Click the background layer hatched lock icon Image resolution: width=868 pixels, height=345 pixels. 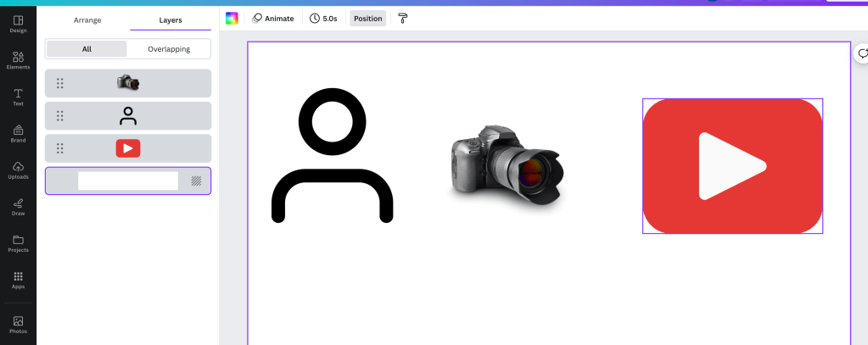pos(196,181)
